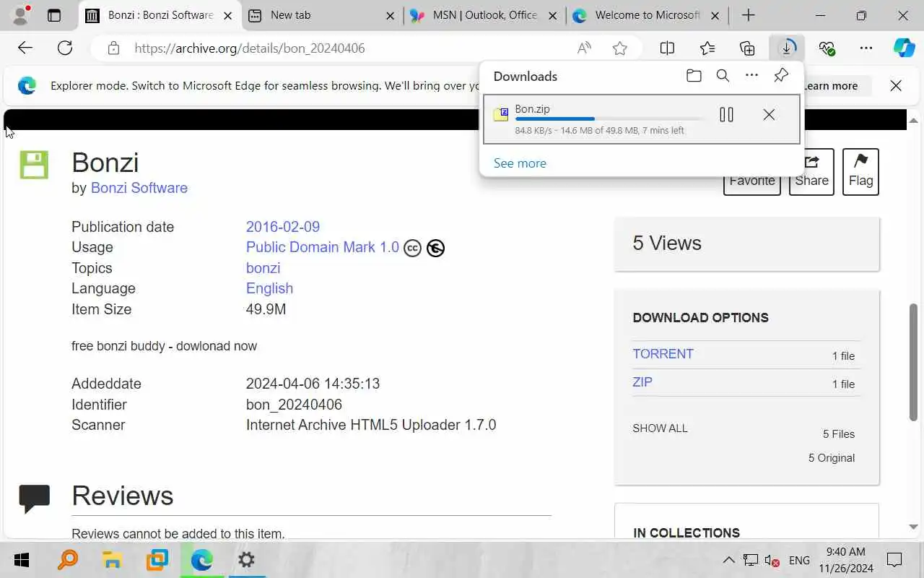Screen dimensions: 924x578
Task: Open the Favorites list icon
Action: (707, 48)
